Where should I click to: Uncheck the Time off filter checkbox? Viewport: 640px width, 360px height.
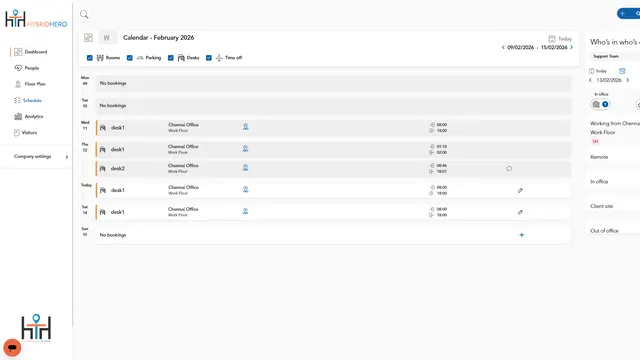pos(209,58)
